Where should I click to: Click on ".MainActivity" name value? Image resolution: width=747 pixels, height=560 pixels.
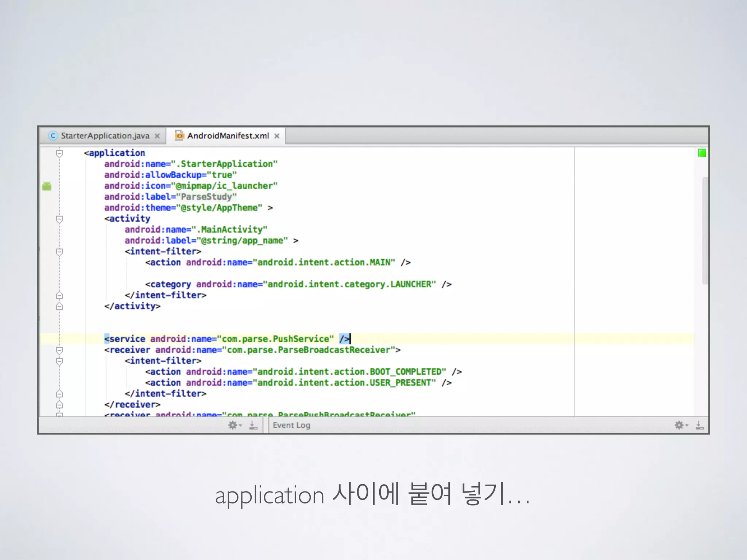pos(230,230)
